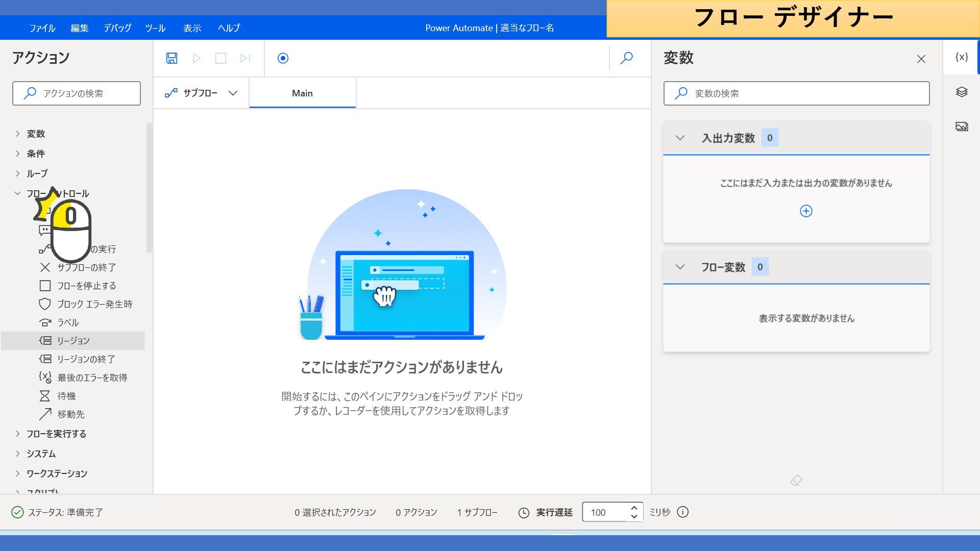Click the Stop flow square icon
Screen dimensions: 980x551
[x=220, y=58]
